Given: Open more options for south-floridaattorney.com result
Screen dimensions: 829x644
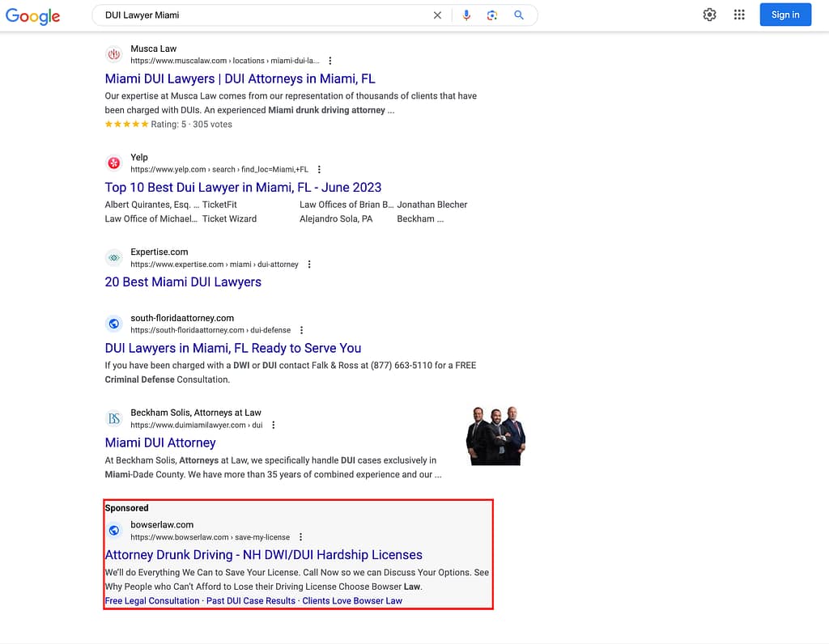Looking at the screenshot, I should tap(301, 330).
